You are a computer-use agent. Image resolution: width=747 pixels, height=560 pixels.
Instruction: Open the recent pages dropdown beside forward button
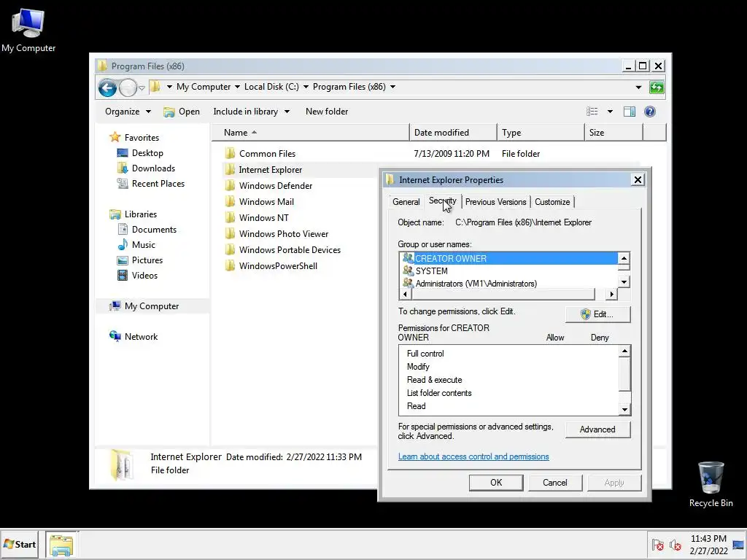(x=142, y=88)
